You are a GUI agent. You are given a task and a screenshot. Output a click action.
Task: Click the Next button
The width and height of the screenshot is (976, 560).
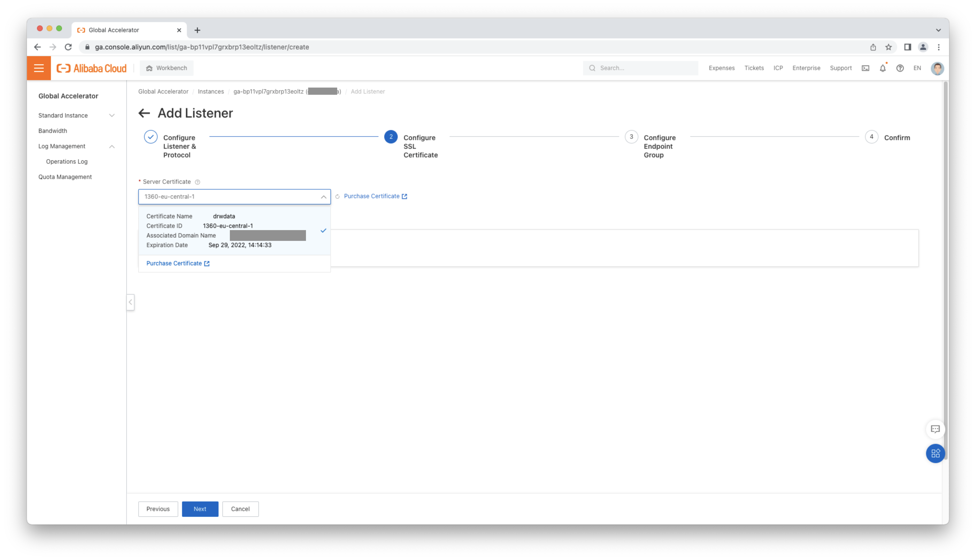tap(200, 509)
